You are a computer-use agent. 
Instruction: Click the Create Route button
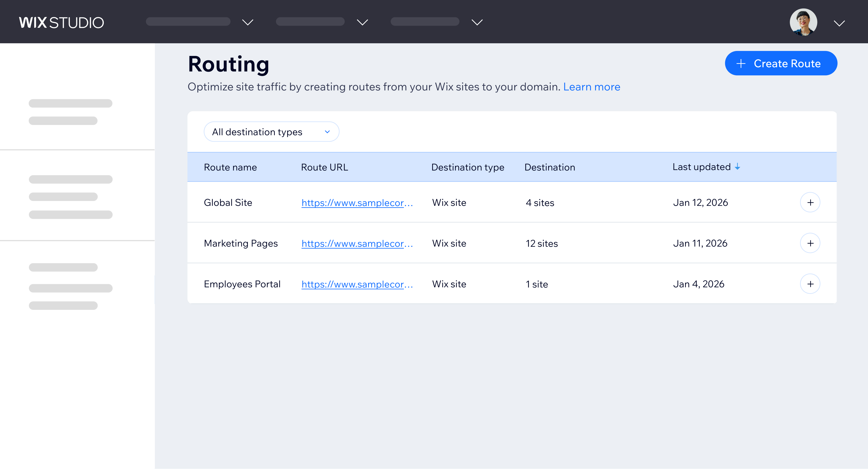pos(781,63)
